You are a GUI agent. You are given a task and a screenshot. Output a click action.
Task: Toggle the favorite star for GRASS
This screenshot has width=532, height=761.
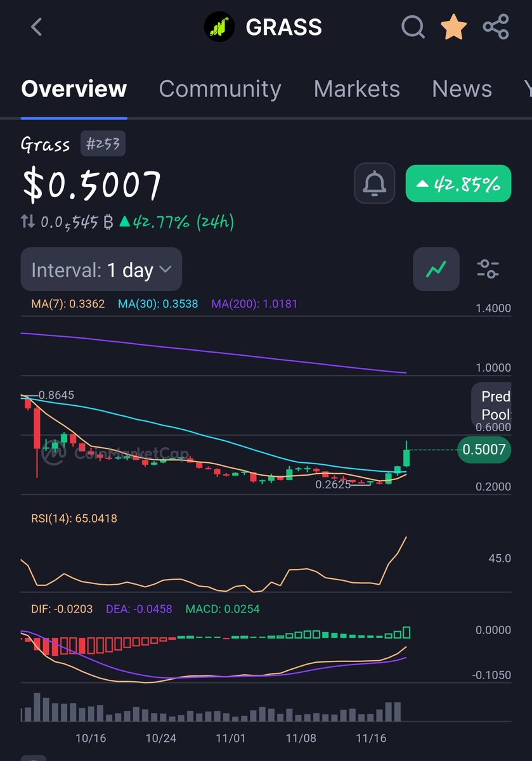tap(454, 27)
